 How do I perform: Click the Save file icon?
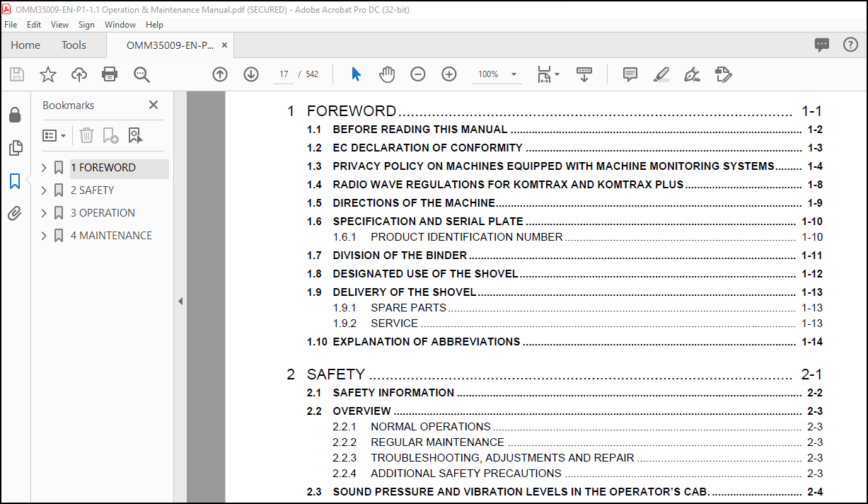[x=17, y=74]
